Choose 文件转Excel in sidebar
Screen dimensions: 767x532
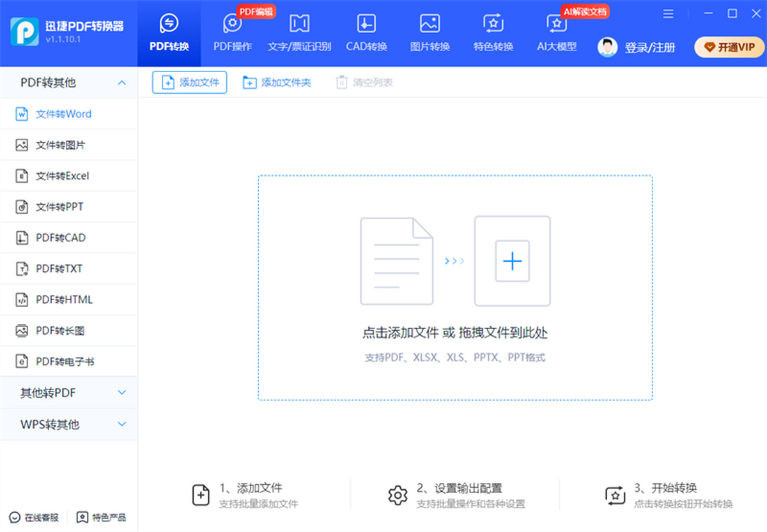pos(62,176)
